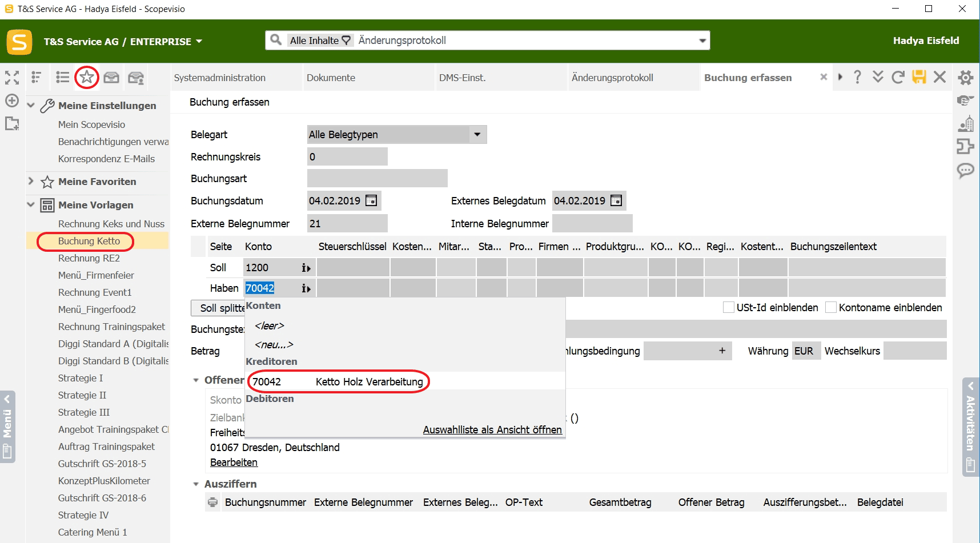Click account info arrow for Haben 70042
980x543 pixels.
[x=306, y=288]
